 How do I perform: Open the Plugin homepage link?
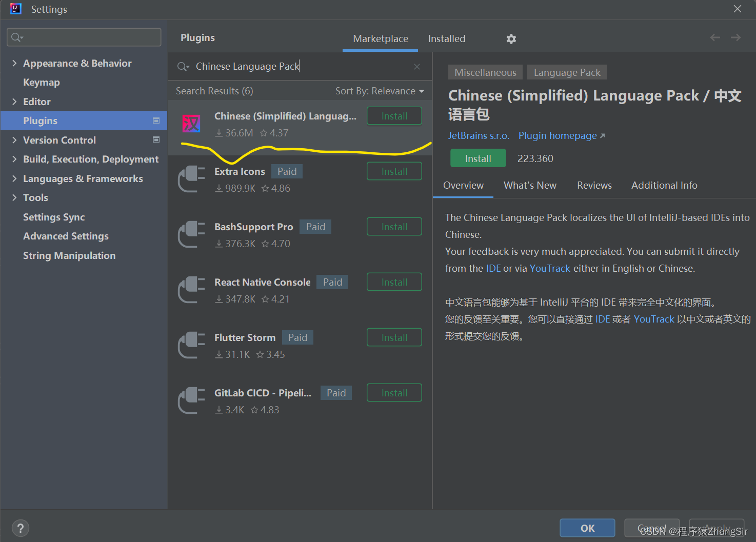tap(561, 136)
